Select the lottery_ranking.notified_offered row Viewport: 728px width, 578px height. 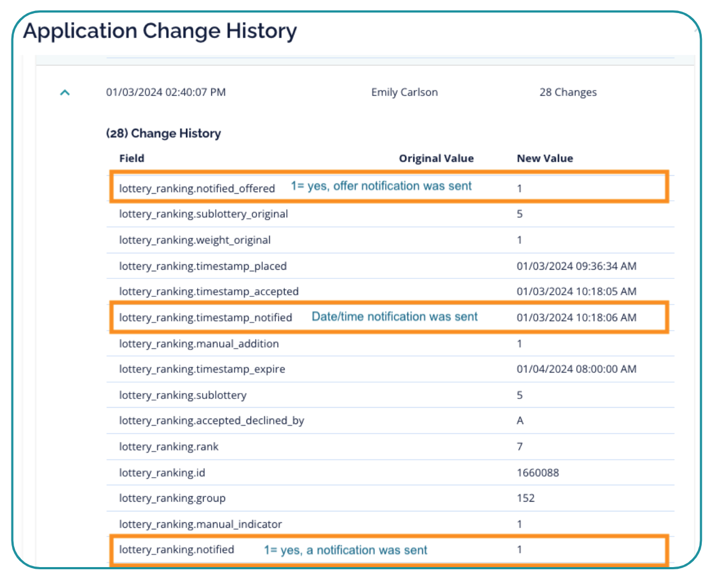coord(197,188)
